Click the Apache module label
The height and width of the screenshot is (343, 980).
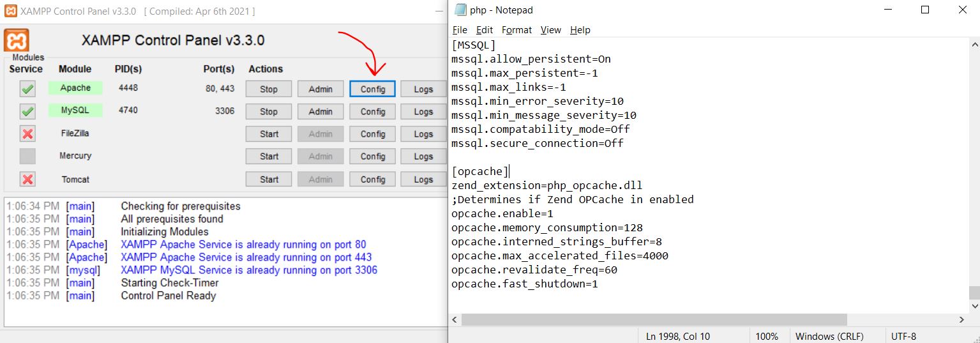tap(75, 88)
